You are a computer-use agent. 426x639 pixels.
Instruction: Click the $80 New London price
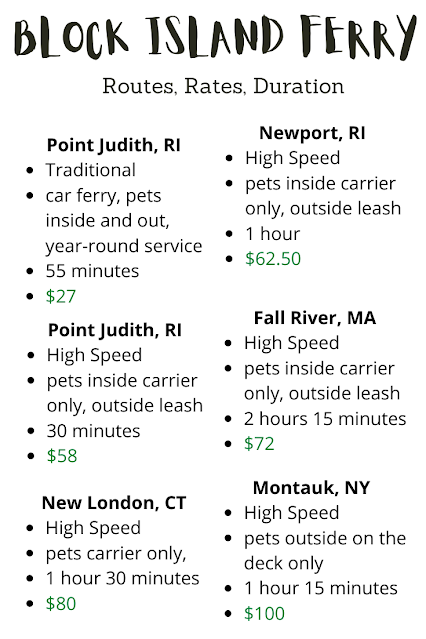coord(61,604)
